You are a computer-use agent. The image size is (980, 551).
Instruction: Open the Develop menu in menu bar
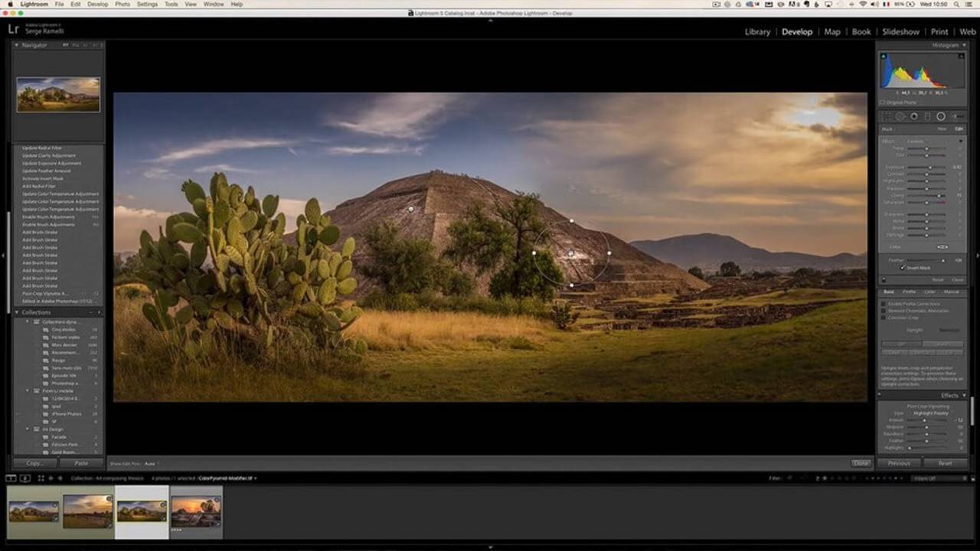(97, 5)
